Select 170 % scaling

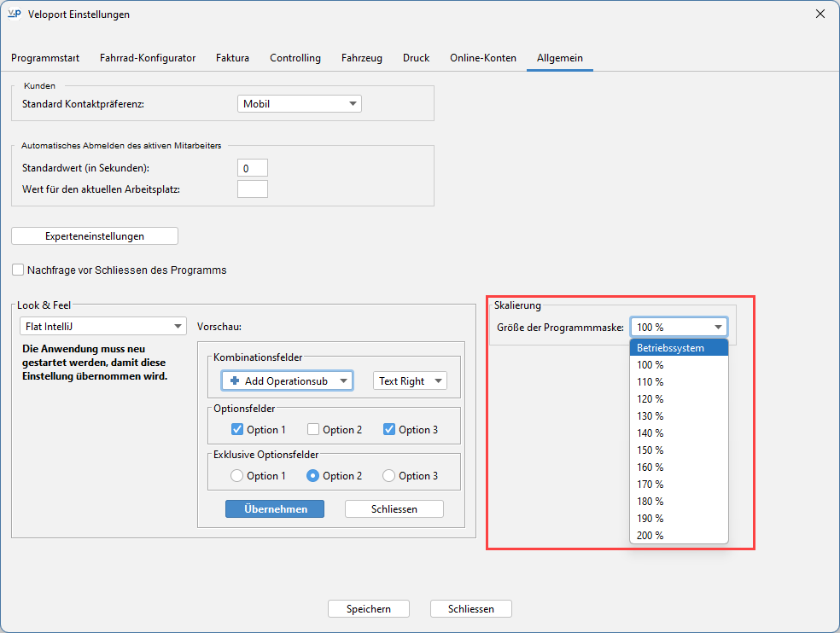pos(679,484)
